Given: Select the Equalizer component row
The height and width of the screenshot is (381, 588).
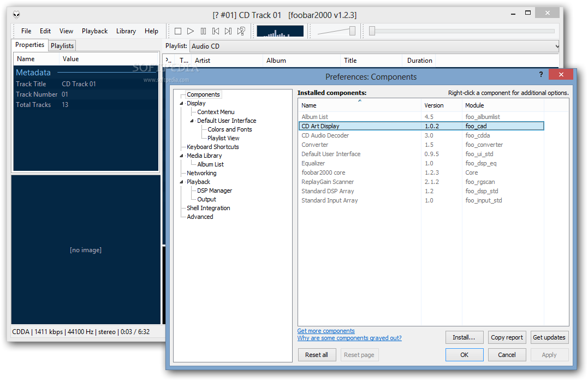Looking at the screenshot, I should (421, 164).
